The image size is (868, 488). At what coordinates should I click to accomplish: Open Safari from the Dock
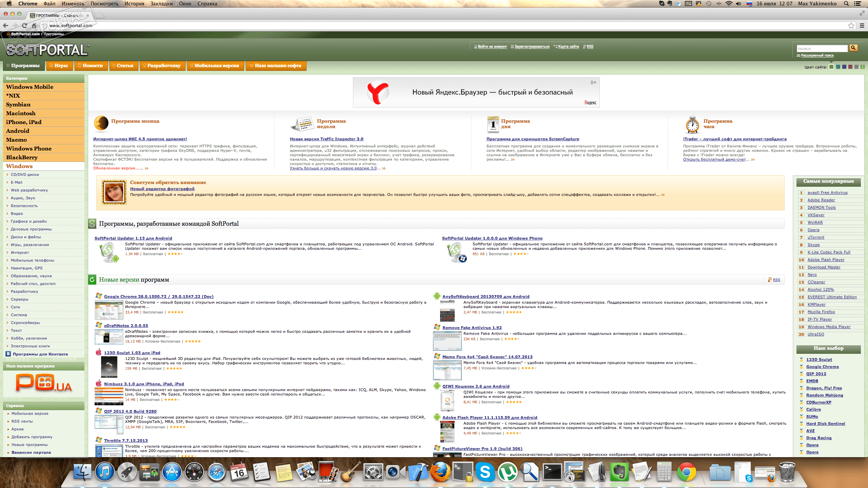click(217, 472)
